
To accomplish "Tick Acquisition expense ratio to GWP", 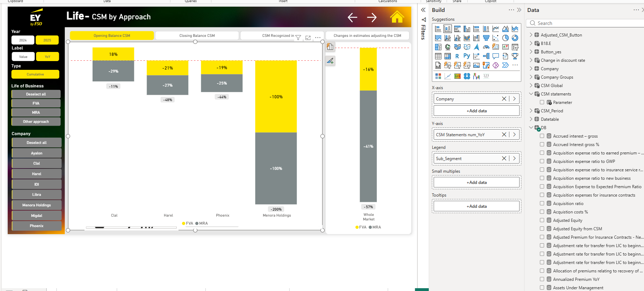I will click(542, 161).
